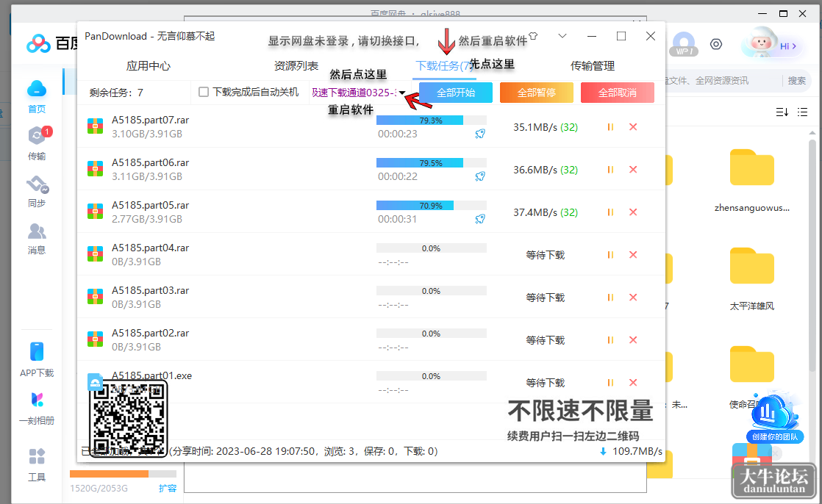822x504 pixels.
Task: Click 扩容 link in Baidu Netdisk
Action: point(168,489)
